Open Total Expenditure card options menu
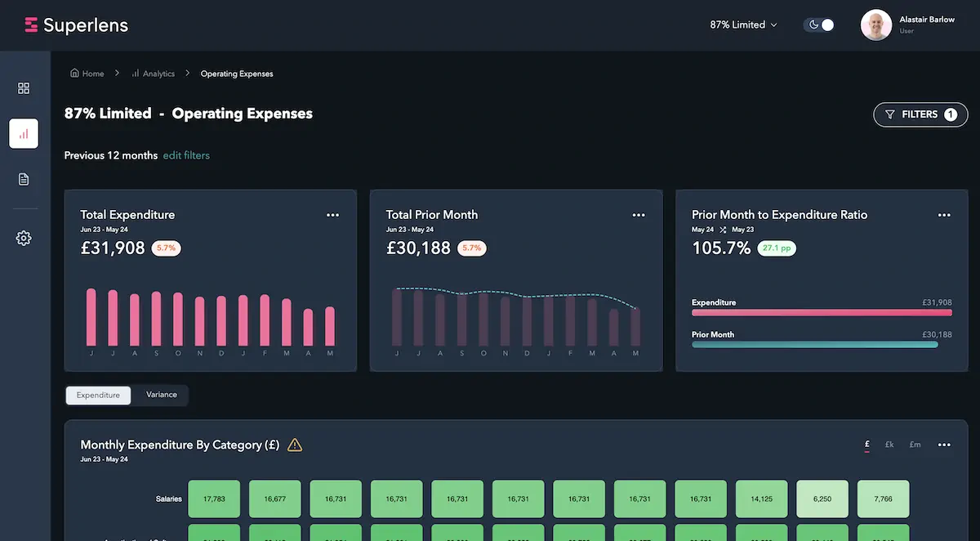The width and height of the screenshot is (980, 541). click(x=332, y=215)
